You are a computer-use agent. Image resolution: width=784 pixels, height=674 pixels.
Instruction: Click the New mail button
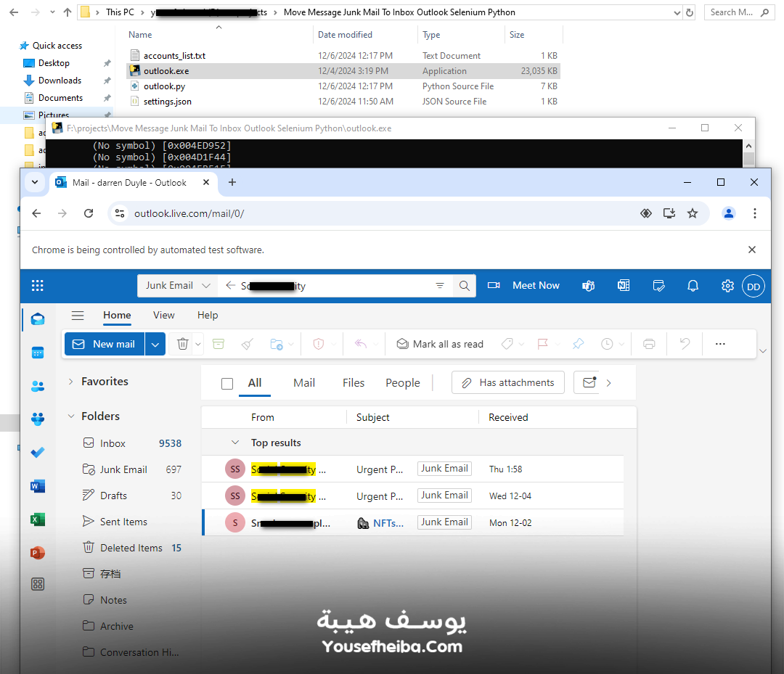coord(104,343)
